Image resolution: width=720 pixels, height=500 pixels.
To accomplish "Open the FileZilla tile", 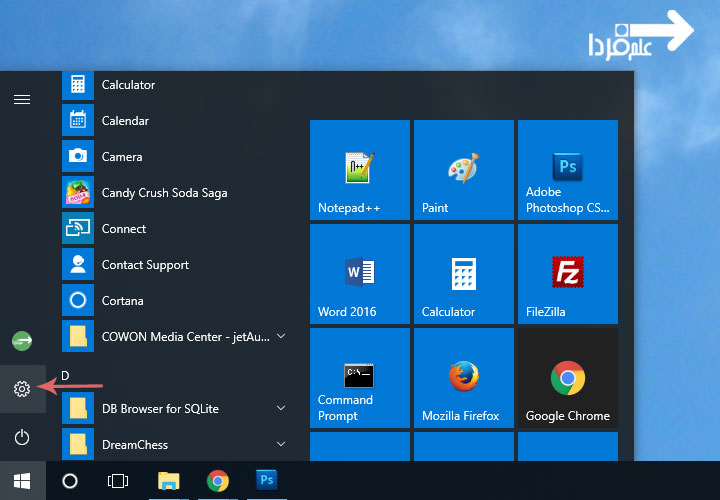I will click(x=568, y=274).
